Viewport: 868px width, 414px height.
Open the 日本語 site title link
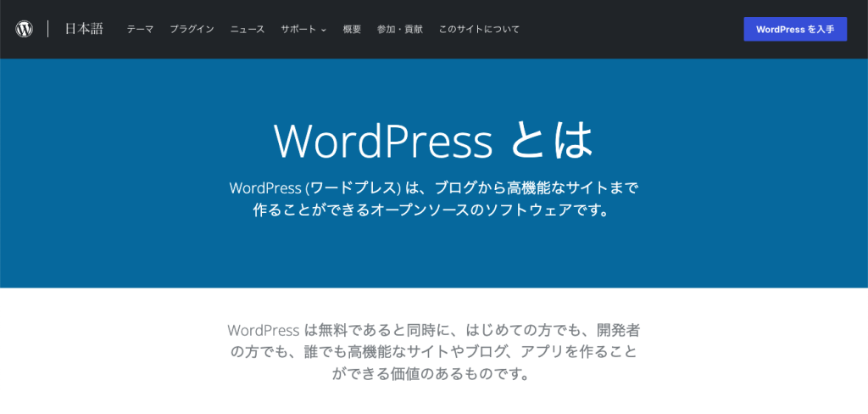[x=84, y=29]
